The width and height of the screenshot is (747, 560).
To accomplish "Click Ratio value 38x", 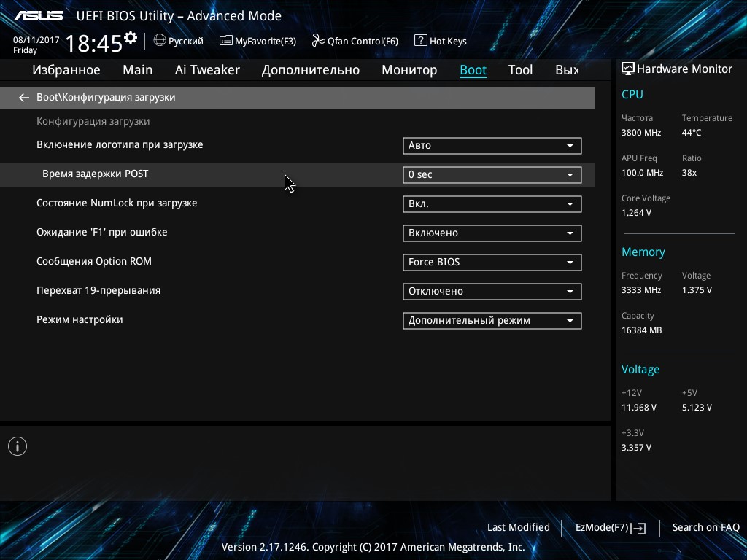I will pos(689,173).
